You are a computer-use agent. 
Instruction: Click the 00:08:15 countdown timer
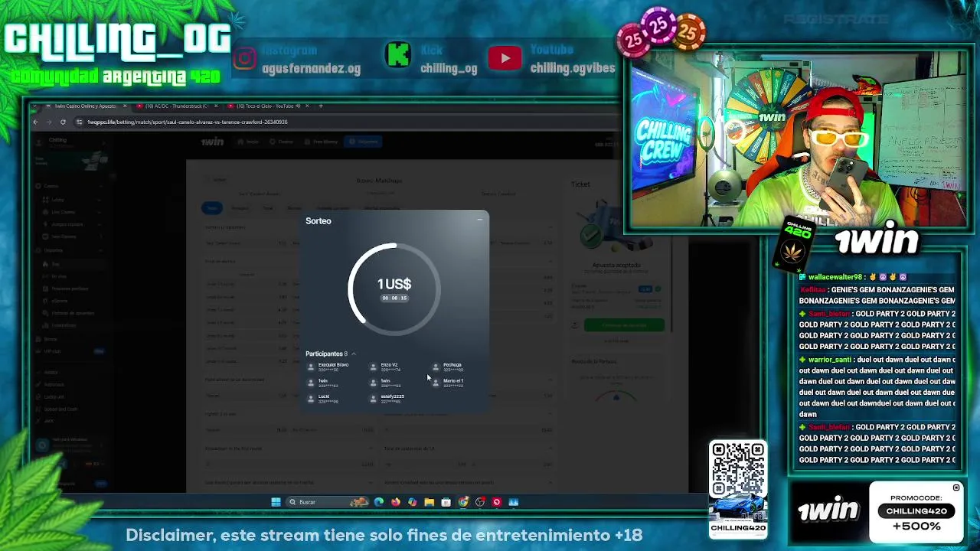394,298
